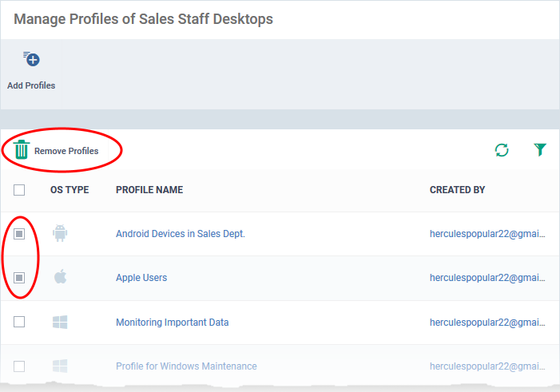
Task: Click the Android OS icon
Action: coord(60,233)
